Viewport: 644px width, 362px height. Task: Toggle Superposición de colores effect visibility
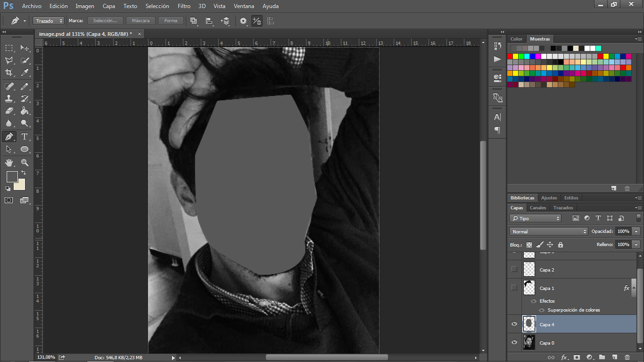pyautogui.click(x=542, y=310)
